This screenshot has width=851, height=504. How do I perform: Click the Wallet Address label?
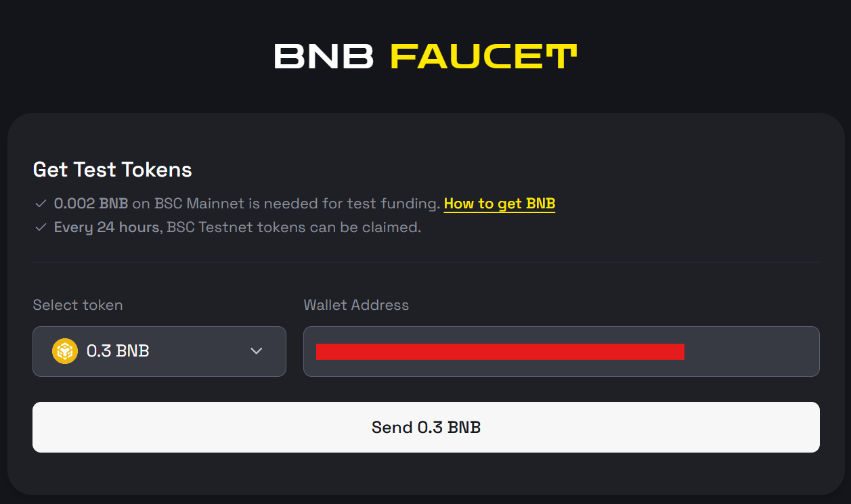tap(356, 305)
